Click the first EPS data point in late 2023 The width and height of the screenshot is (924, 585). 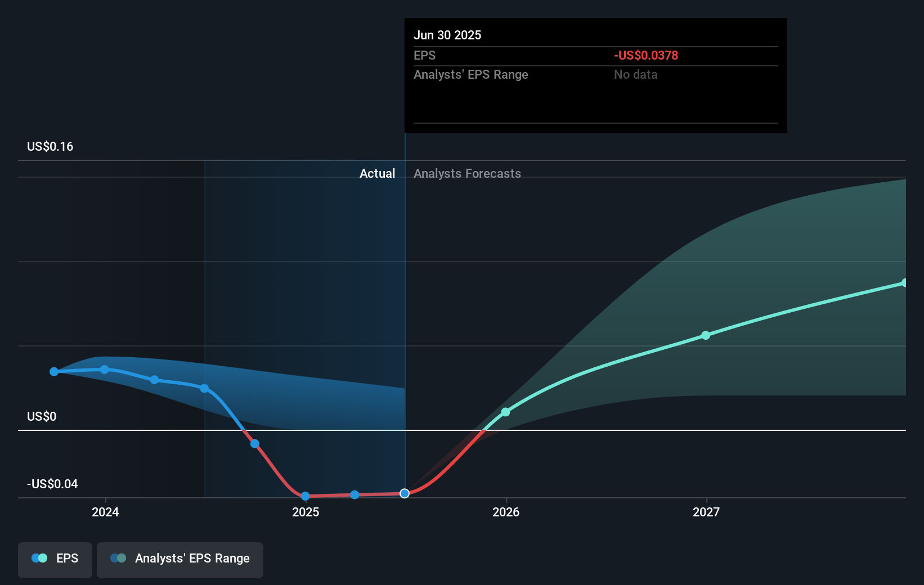pyautogui.click(x=54, y=372)
